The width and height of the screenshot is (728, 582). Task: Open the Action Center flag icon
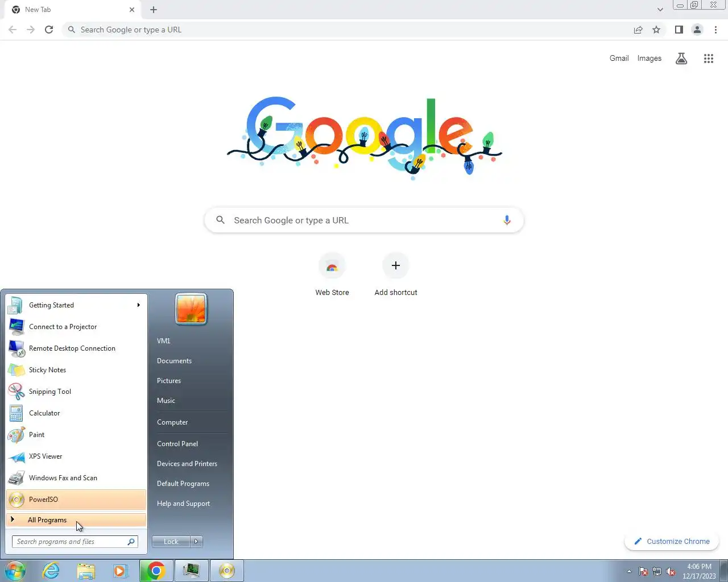click(643, 571)
